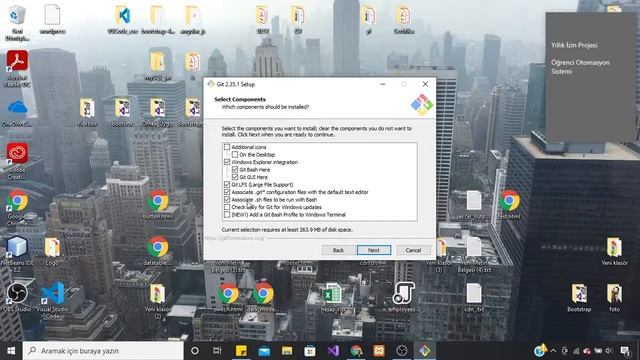This screenshot has width=640, height=360.
Task: Select the VSCode folder at top of desktop
Action: point(122,20)
